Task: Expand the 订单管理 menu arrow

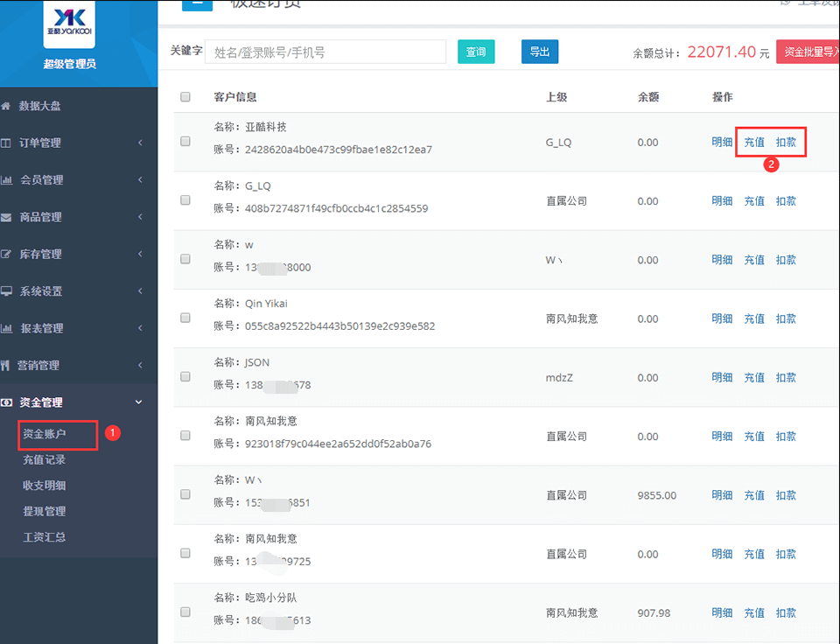Action: [140, 143]
